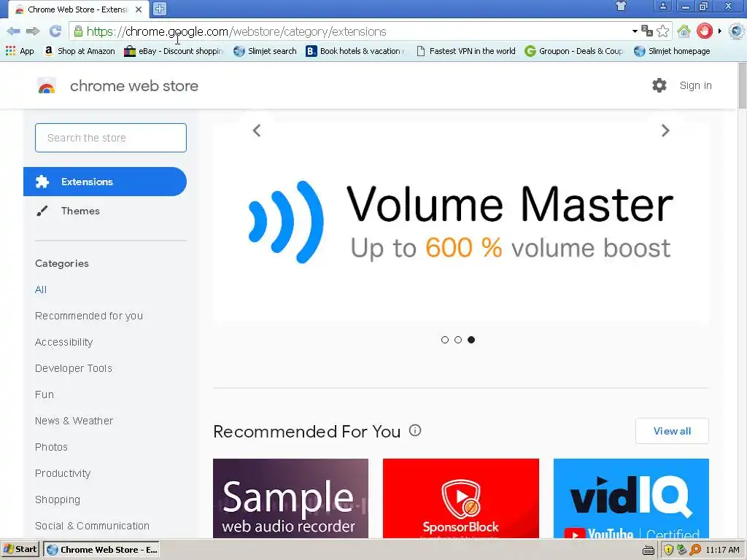This screenshot has width=747, height=560.
Task: Close the Chrome Web Store tab
Action: 138,9
